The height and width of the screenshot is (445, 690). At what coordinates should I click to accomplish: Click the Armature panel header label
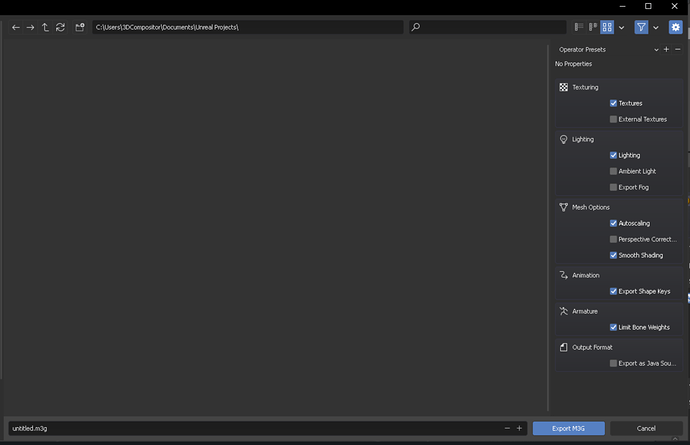[x=585, y=311]
